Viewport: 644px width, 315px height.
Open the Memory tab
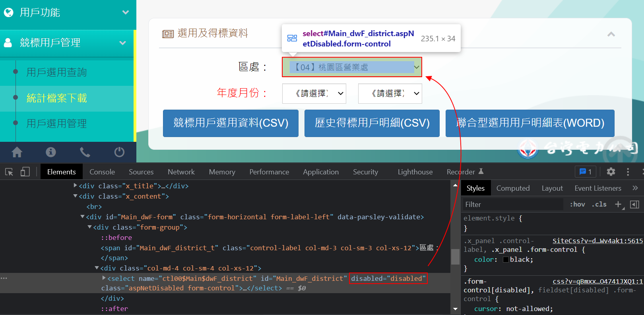(x=222, y=172)
